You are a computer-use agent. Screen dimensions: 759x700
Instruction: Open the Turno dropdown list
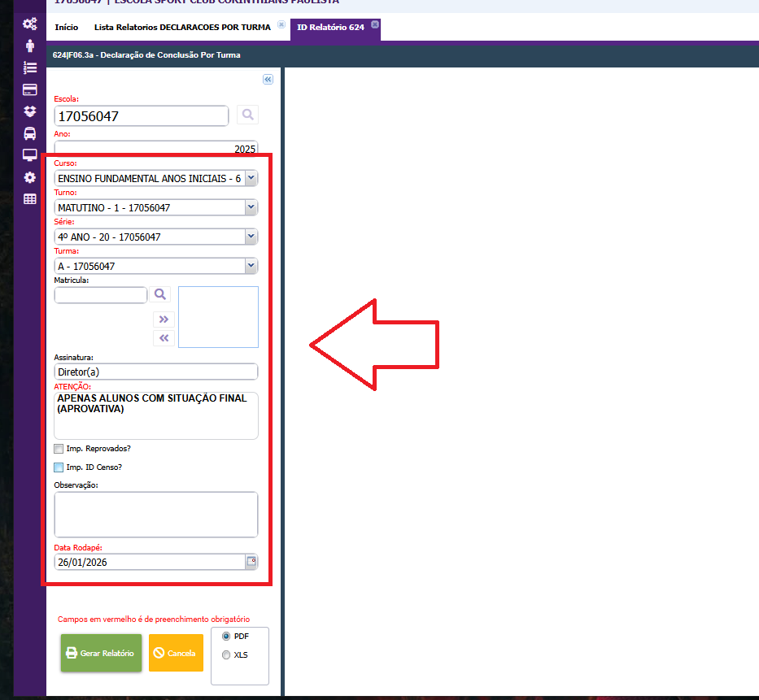251,207
